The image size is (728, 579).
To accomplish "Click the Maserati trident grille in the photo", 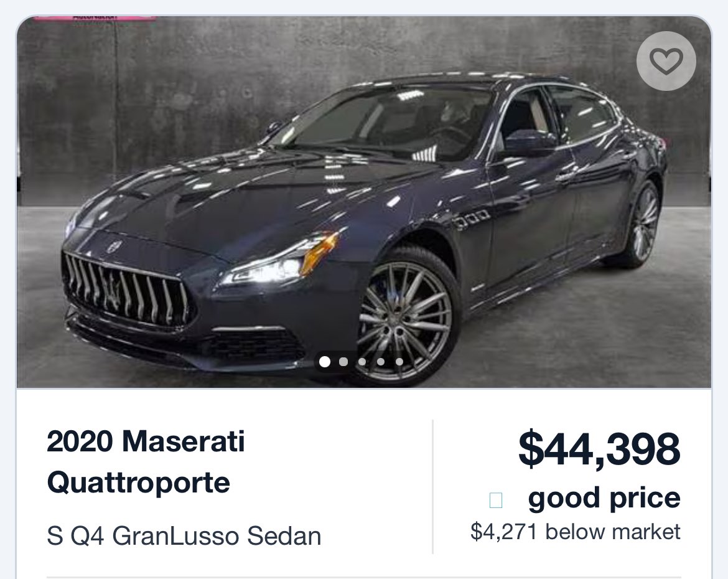I will click(x=124, y=289).
